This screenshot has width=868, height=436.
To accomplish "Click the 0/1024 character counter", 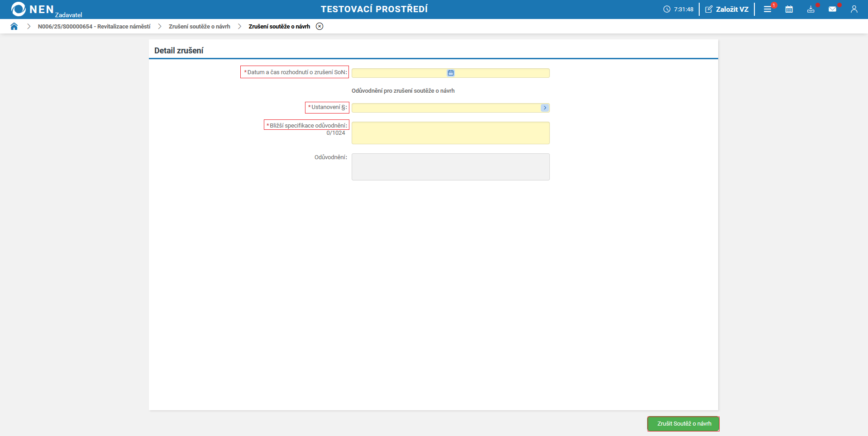I will tap(336, 133).
